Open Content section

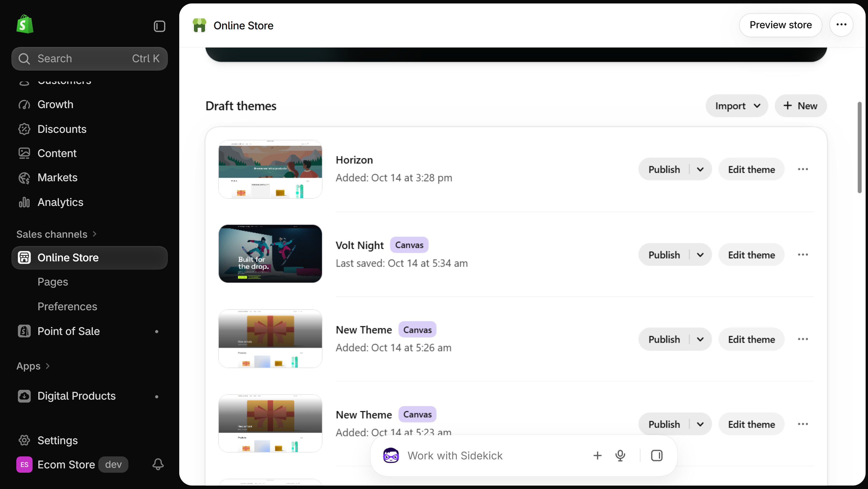coord(89,153)
